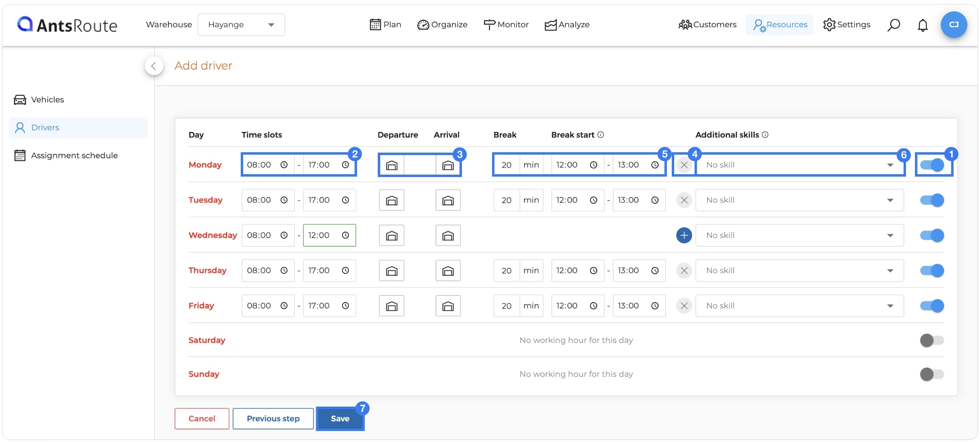
Task: Click clock icon in Wednesday 12:00 end time
Action: tap(345, 235)
